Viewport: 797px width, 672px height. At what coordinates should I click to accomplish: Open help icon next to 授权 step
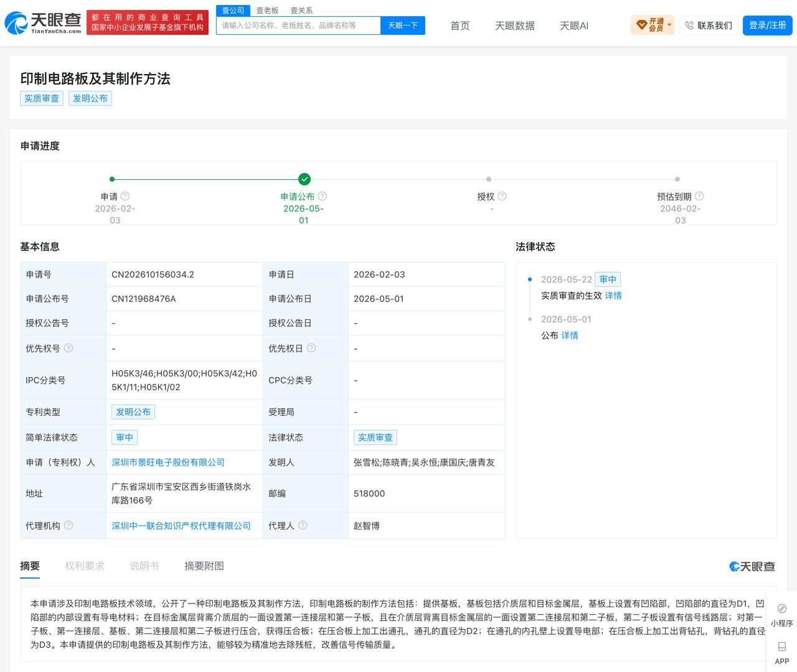pos(502,196)
